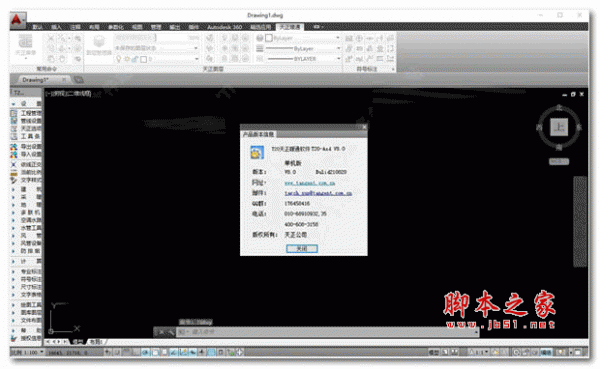Click the 文字样式 icon in side menu
Viewport: 600px width, 369px height.
tap(14, 180)
